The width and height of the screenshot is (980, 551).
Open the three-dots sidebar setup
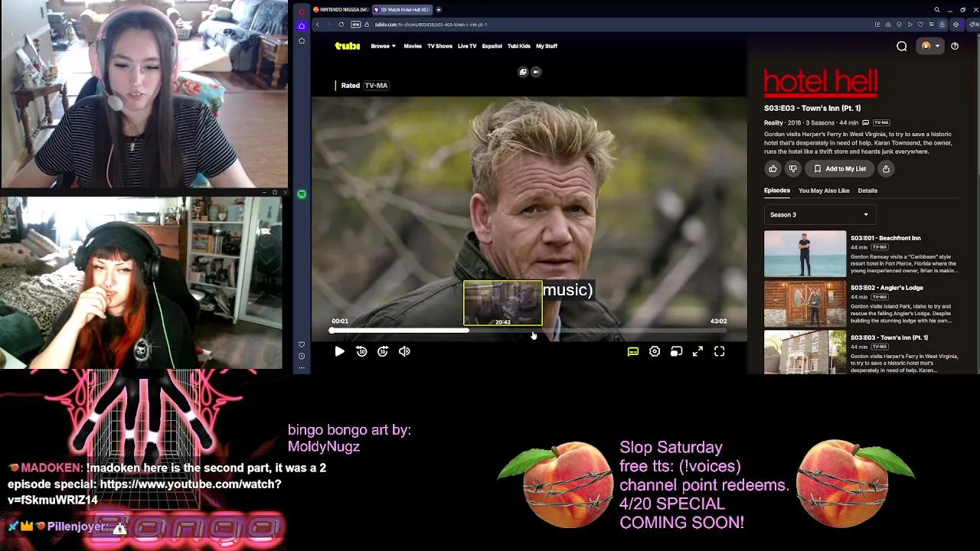(x=302, y=368)
